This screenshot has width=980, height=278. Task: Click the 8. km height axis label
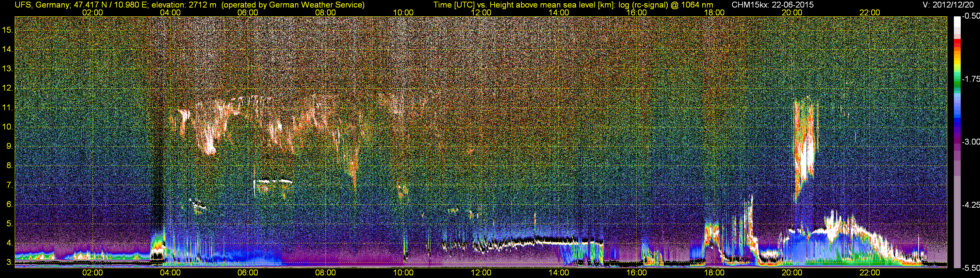(x=9, y=166)
